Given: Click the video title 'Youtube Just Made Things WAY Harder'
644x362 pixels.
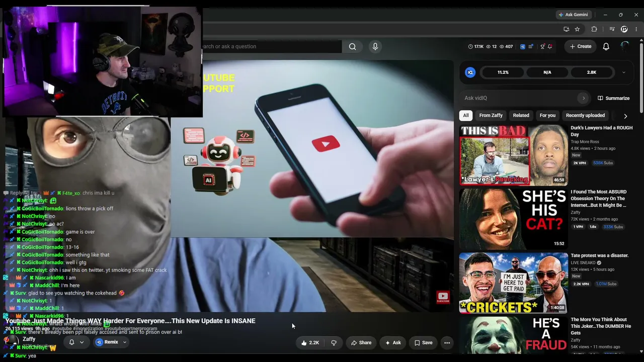Looking at the screenshot, I should pos(130,321).
